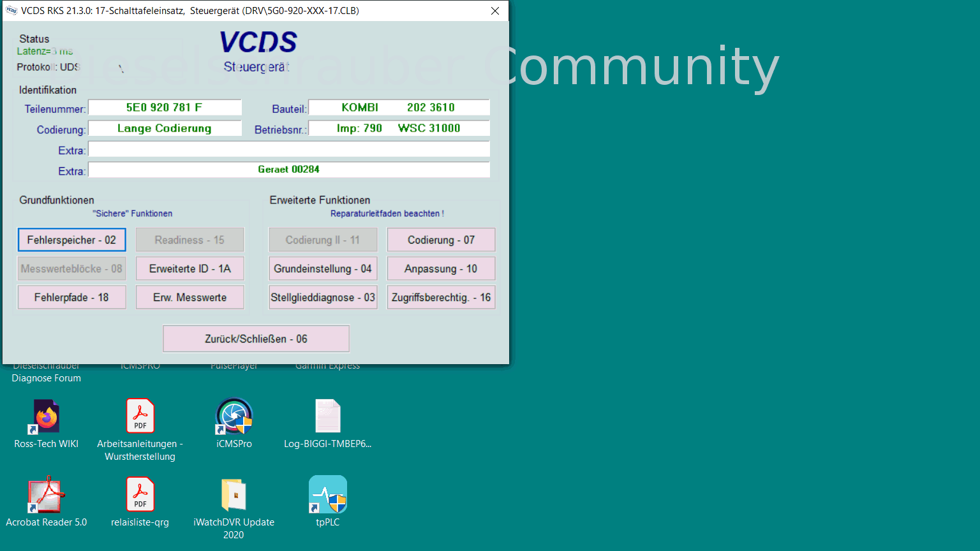Image resolution: width=980 pixels, height=551 pixels.
Task: Click the Latenz status value
Action: (x=45, y=52)
